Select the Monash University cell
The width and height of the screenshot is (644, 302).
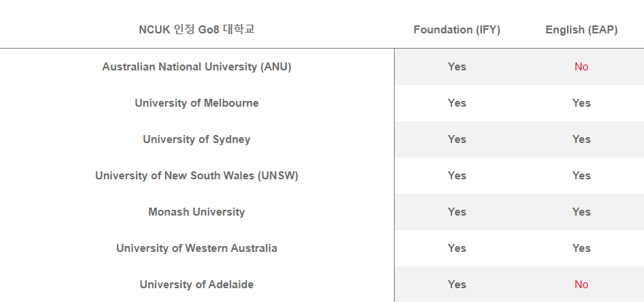click(x=197, y=212)
